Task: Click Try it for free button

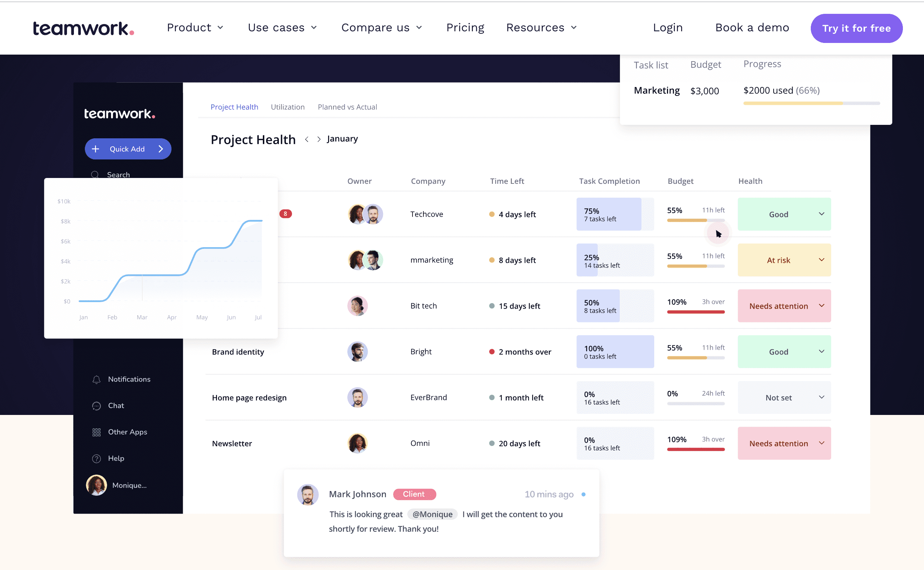Action: [x=857, y=28]
